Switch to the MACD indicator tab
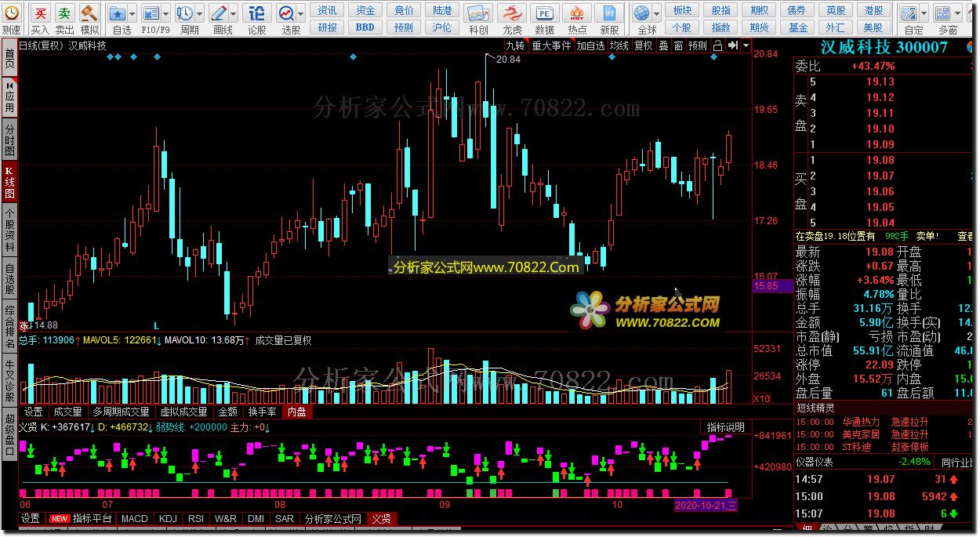 tap(134, 519)
